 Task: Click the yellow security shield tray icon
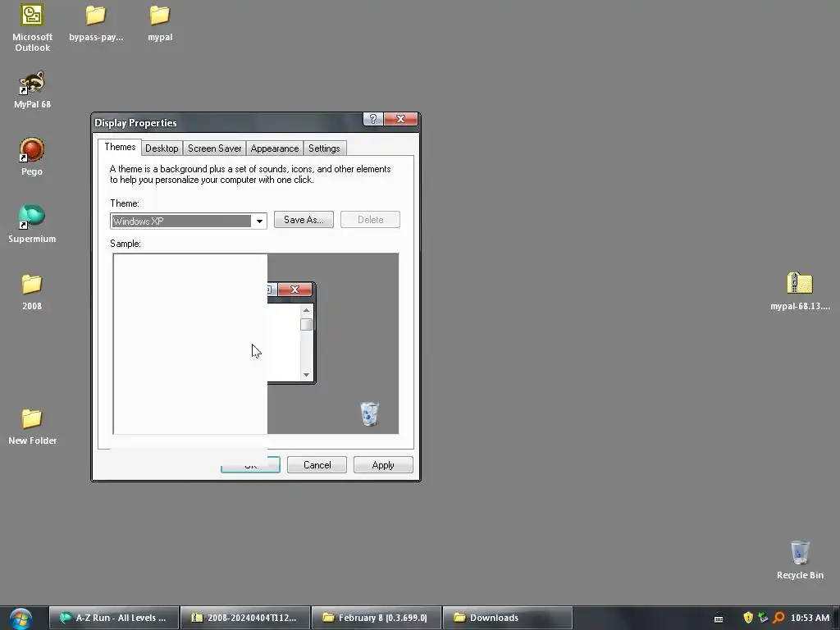(x=748, y=618)
